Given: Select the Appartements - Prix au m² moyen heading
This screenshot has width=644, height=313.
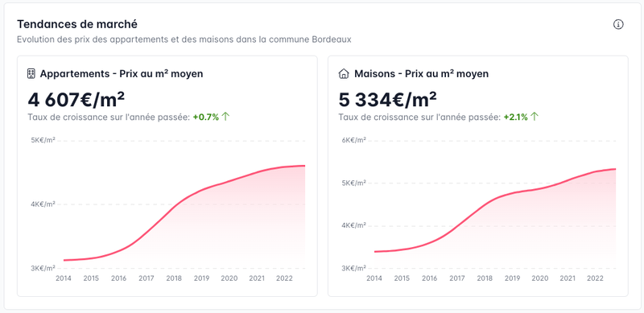Looking at the screenshot, I should (122, 74).
